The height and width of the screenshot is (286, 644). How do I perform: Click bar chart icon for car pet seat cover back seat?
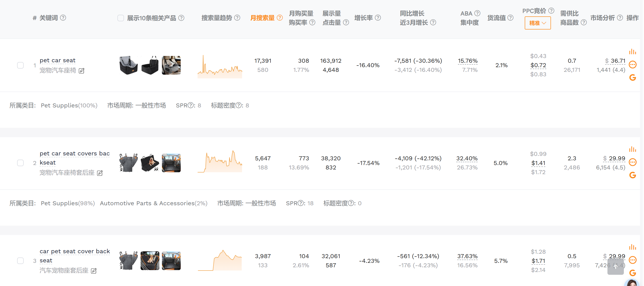click(x=632, y=247)
